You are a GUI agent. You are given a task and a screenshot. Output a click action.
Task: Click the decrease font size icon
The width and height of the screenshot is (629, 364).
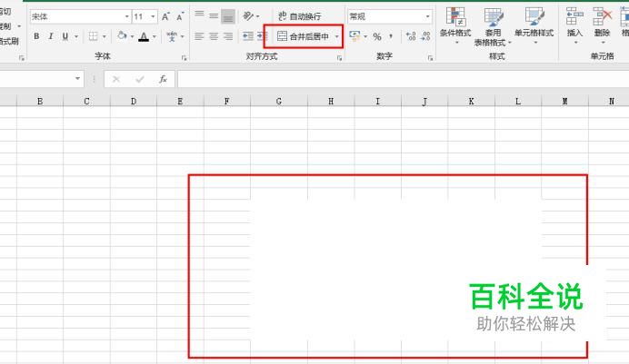click(x=180, y=16)
